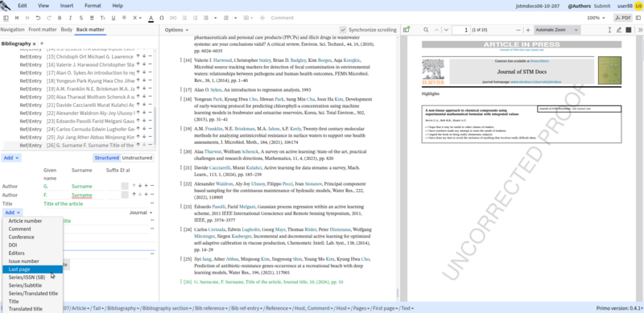
Task: Add new tab next to Bibliography
Action: click(x=42, y=43)
